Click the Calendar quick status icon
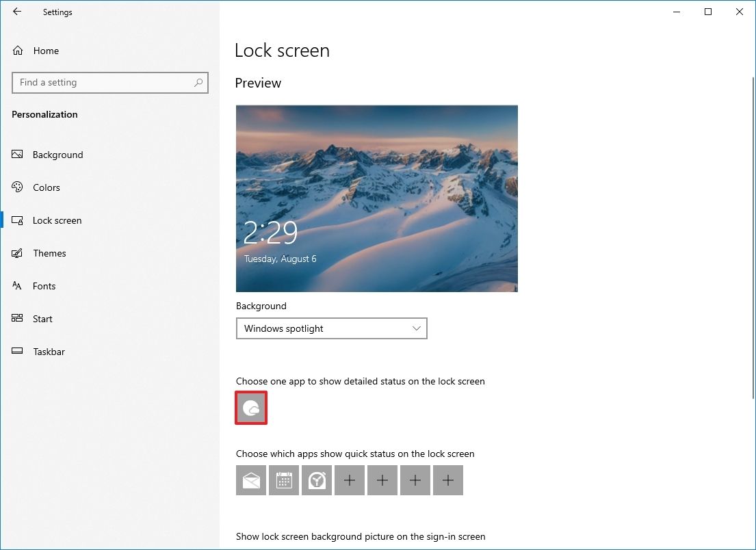Screen dimensions: 756x550 pos(284,480)
